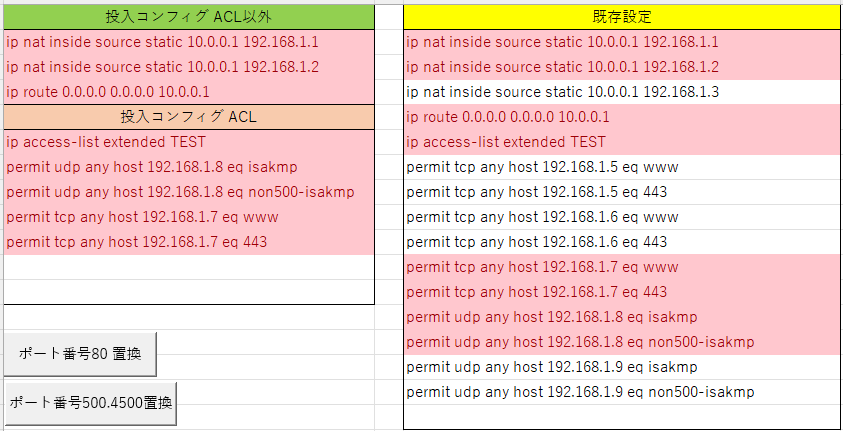
Task: Select ip route cell under 投入コンフィグ ACL以外
Action: (189, 92)
